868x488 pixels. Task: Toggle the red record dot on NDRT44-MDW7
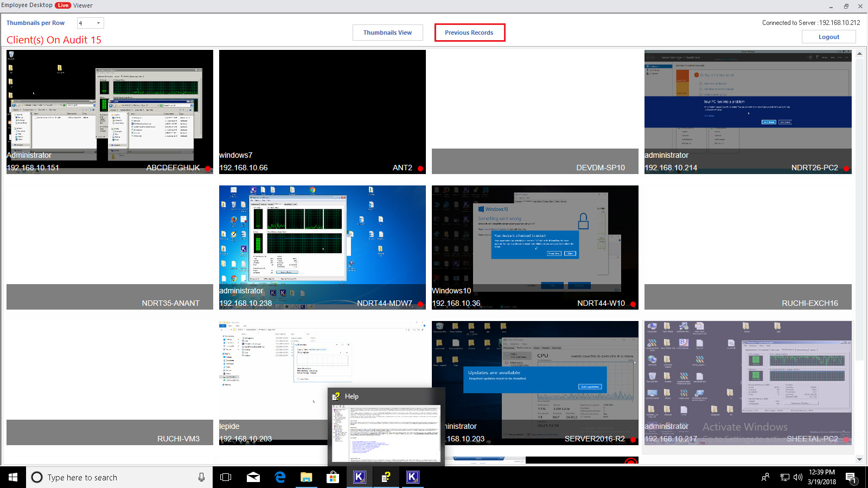pos(420,304)
